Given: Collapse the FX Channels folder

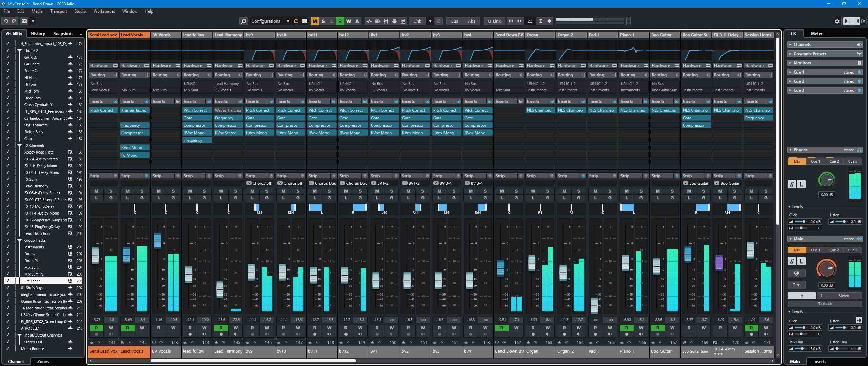Looking at the screenshot, I should 20,145.
